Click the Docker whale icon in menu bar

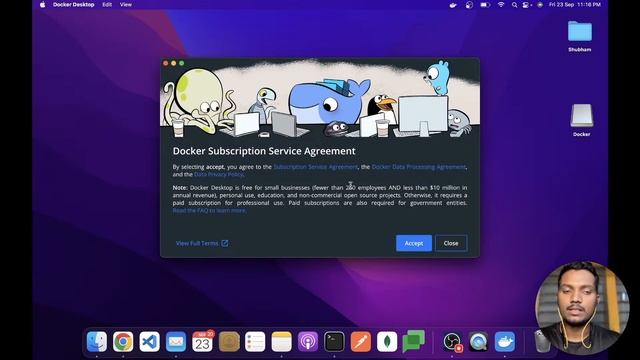coord(453,5)
